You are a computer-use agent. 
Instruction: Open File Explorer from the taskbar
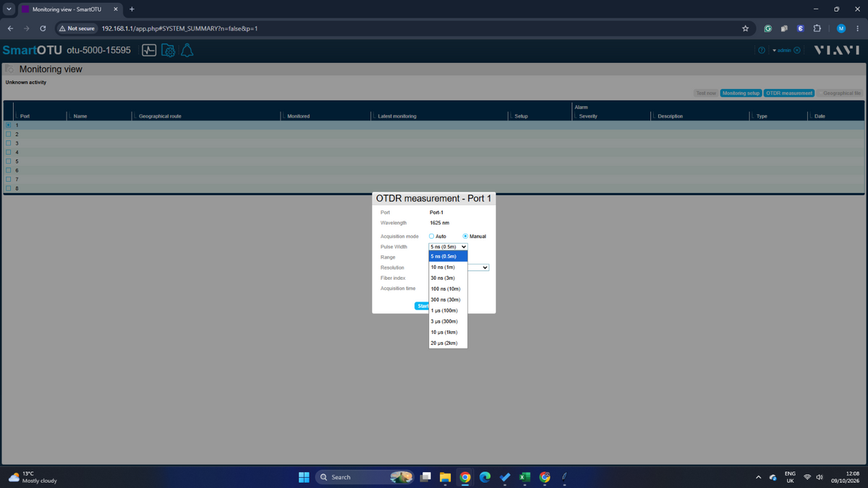445,477
